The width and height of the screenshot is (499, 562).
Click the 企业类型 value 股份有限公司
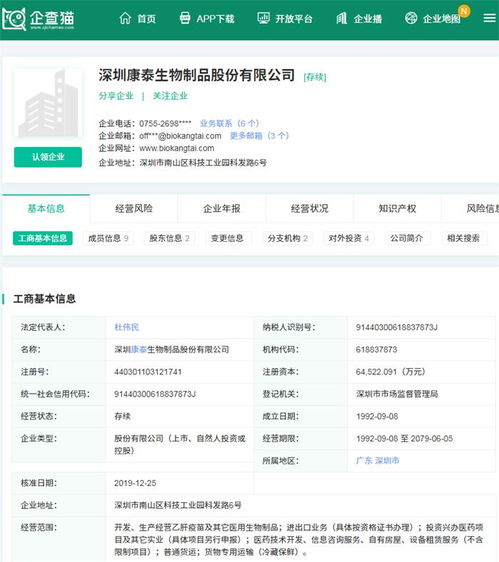[180, 444]
